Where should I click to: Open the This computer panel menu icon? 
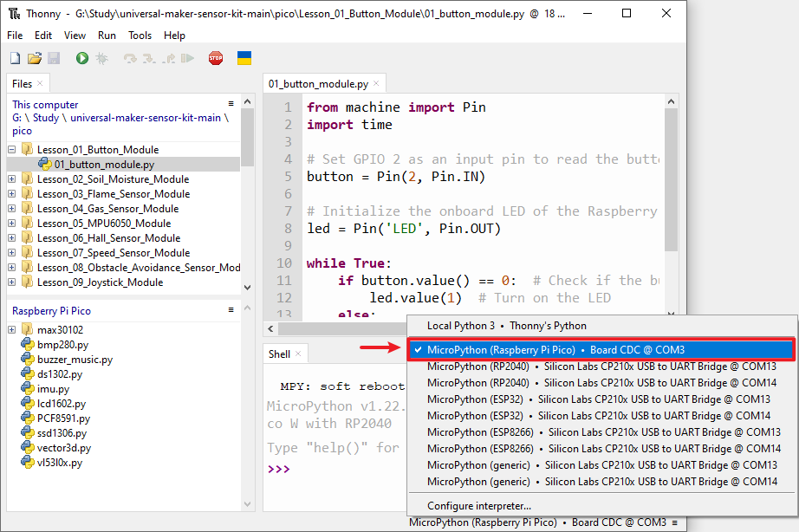click(x=231, y=103)
